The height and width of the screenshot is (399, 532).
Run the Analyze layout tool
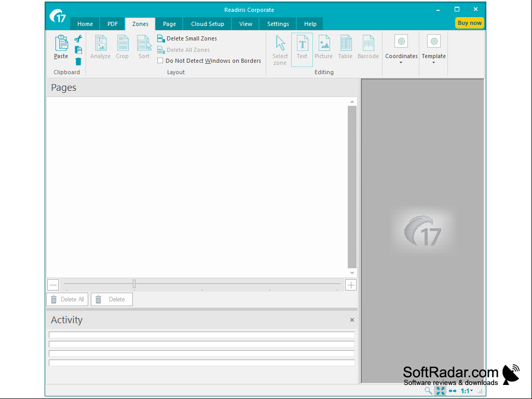coord(100,47)
